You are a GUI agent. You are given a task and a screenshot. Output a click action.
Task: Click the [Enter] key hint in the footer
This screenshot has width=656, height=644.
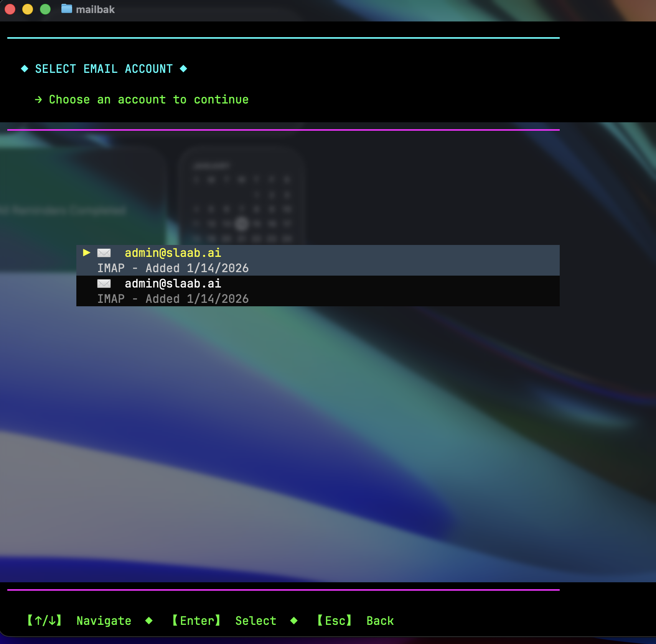196,621
